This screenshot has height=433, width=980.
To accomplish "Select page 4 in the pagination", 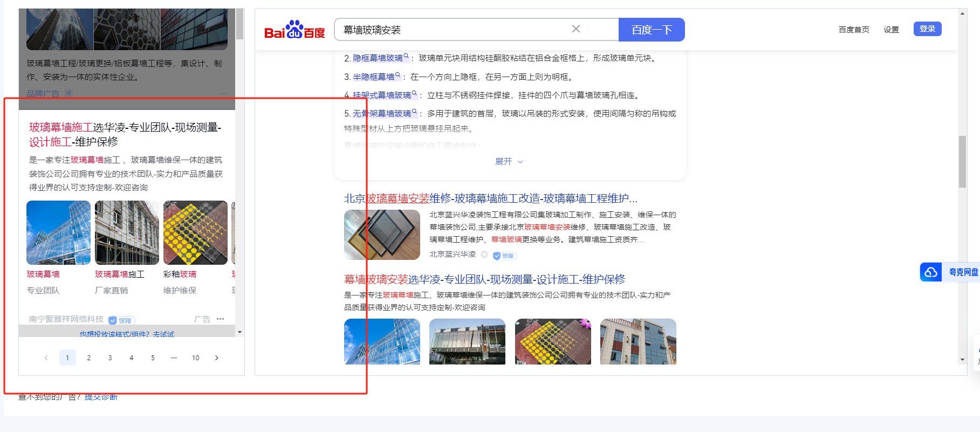I will pos(132,358).
